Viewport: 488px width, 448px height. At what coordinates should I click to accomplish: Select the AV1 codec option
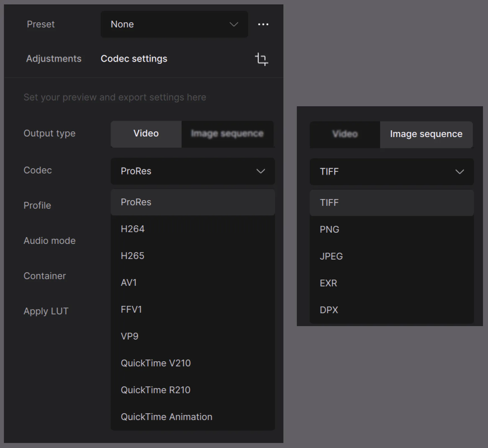pyautogui.click(x=129, y=283)
